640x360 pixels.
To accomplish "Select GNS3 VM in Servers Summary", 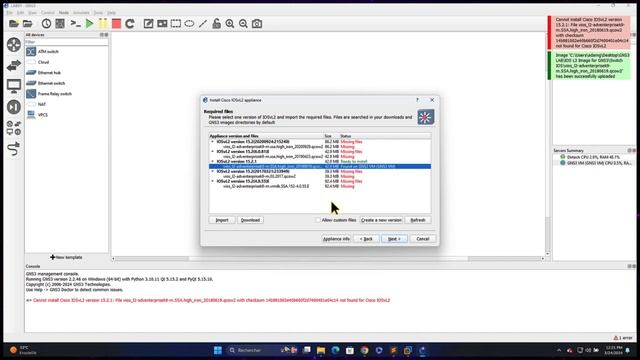I will pos(596,163).
